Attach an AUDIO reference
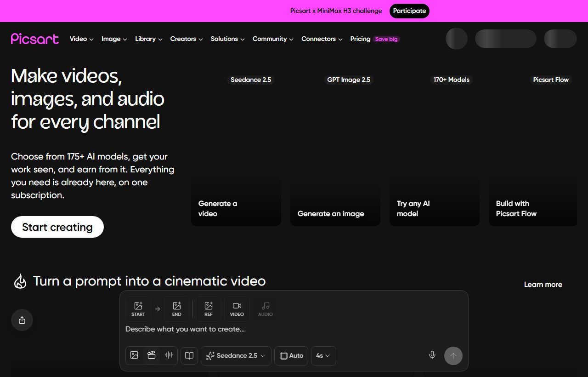This screenshot has height=377, width=588. tap(266, 309)
